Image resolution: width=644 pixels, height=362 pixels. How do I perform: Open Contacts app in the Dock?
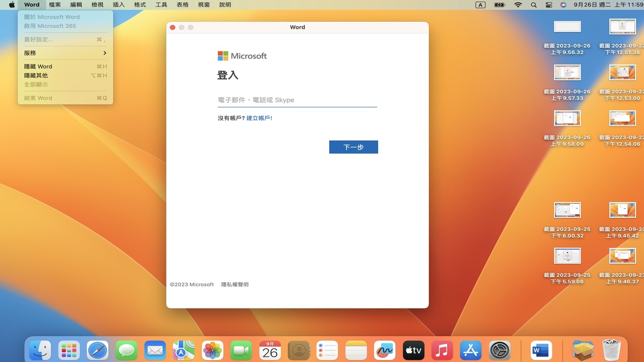(x=299, y=351)
